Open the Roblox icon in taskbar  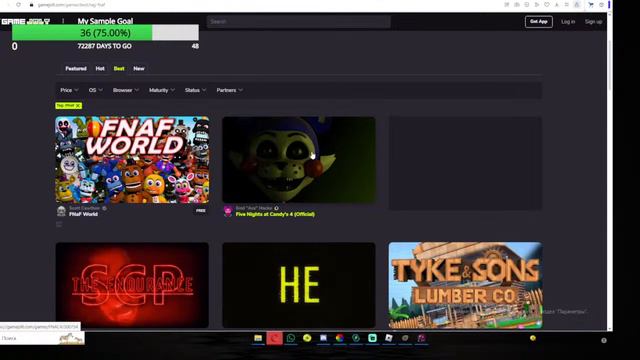click(389, 338)
